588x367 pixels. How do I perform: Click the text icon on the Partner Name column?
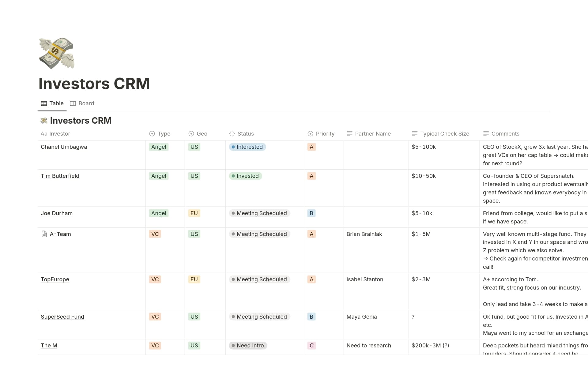tap(349, 134)
